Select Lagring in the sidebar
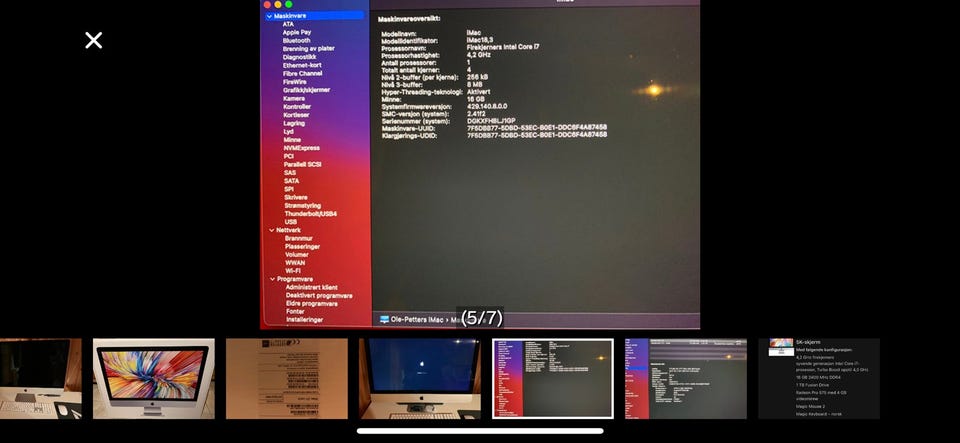960x443 pixels. tap(294, 123)
